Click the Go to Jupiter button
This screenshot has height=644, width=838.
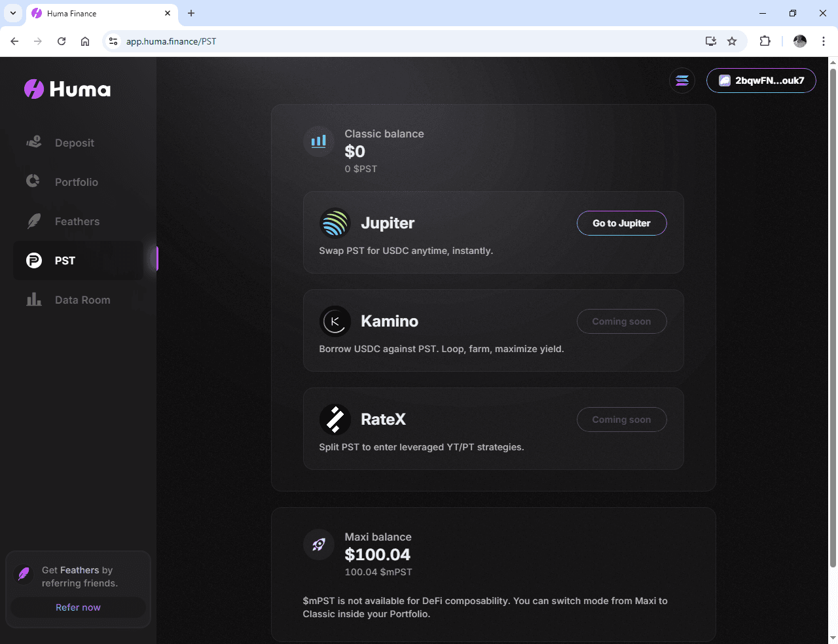(x=622, y=223)
